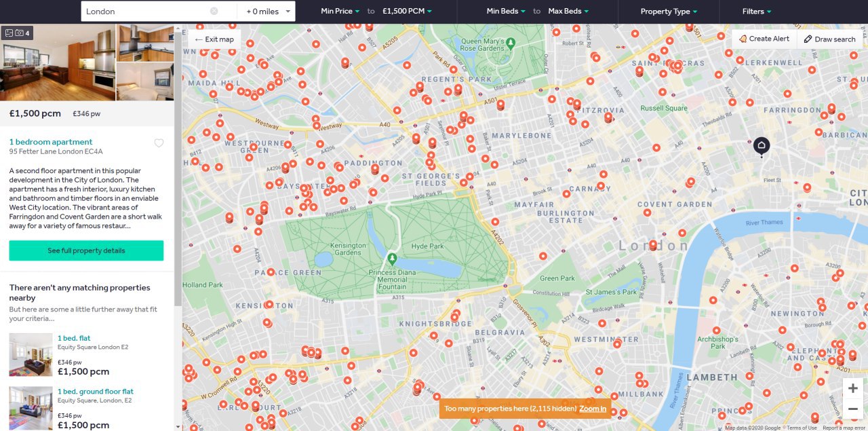The height and width of the screenshot is (431, 868).
Task: Open the 1 bed. ground floor flat link
Action: coord(96,392)
